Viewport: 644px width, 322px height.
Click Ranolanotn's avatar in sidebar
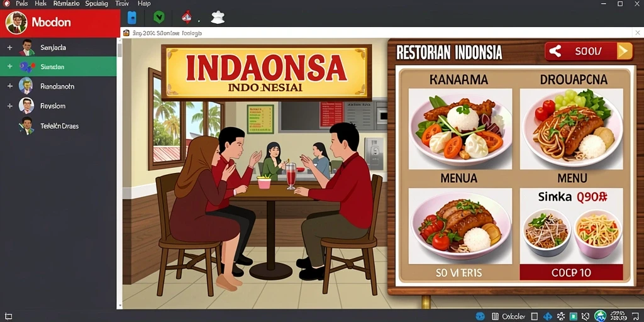click(x=26, y=86)
